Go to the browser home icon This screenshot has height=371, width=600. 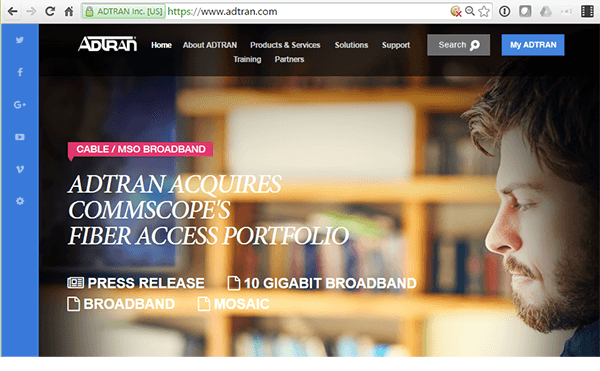(69, 11)
